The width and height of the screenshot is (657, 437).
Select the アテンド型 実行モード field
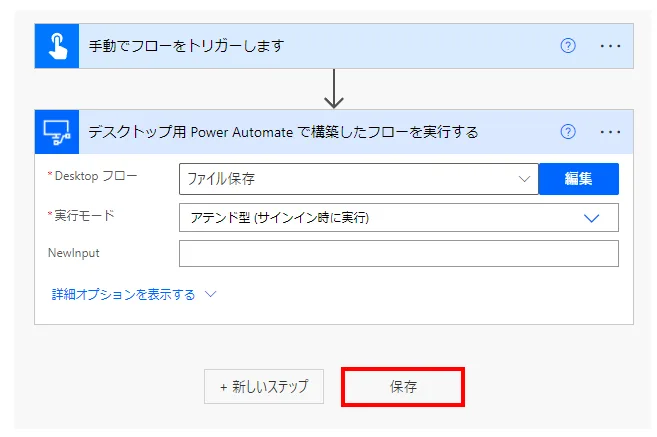(x=380, y=217)
